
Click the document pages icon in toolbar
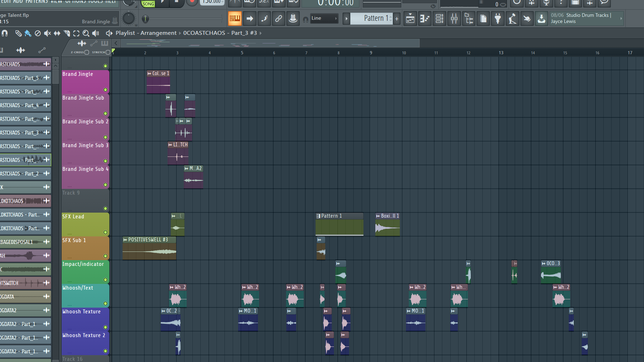[x=483, y=19]
